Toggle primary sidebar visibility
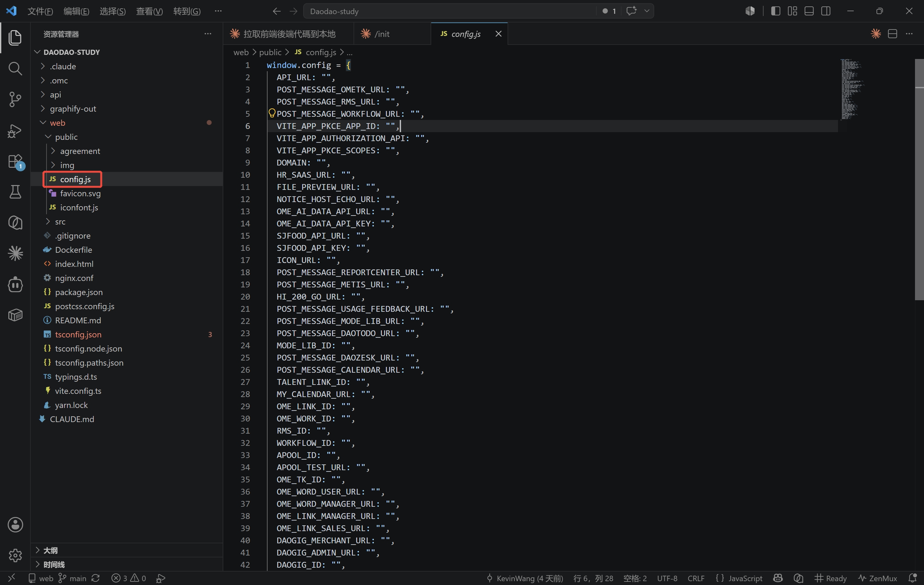Screen dimensions: 924x585 pos(775,11)
